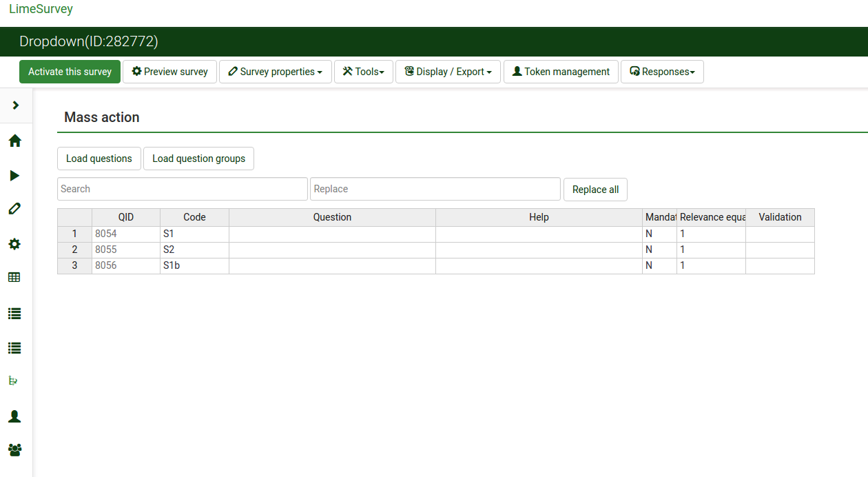The image size is (868, 477).
Task: Click the Dropdown(ID:282772) survey title
Action: [x=89, y=41]
